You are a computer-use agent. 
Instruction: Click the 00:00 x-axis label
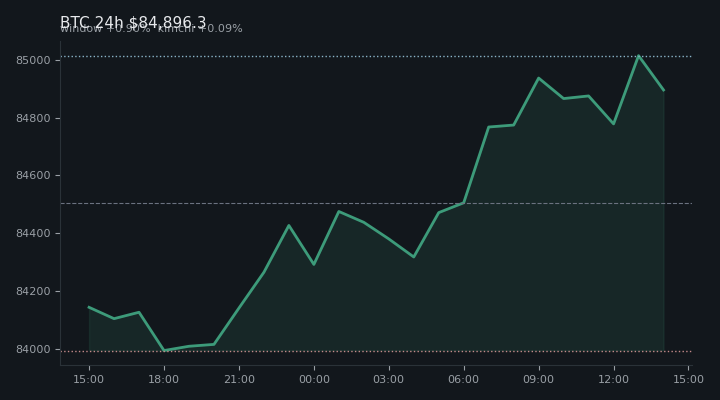pos(314,379)
